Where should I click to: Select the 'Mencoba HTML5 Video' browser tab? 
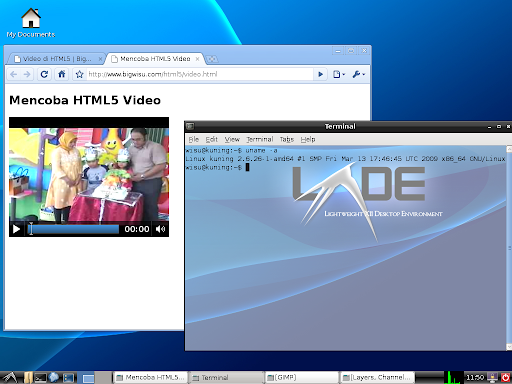tap(155, 59)
